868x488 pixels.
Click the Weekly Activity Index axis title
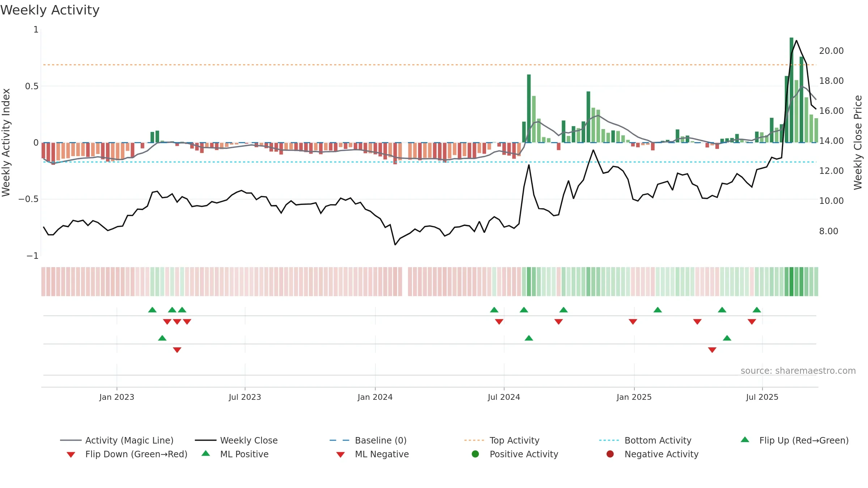(x=6, y=143)
